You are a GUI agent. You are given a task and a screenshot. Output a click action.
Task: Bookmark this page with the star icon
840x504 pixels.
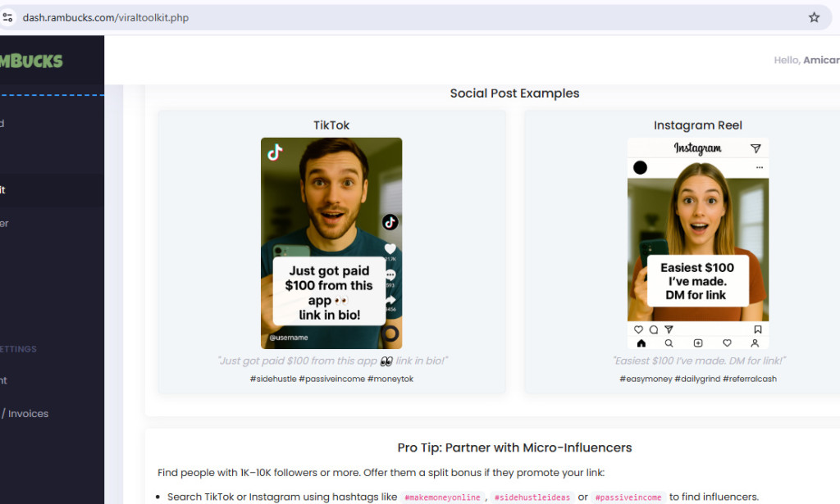tap(814, 17)
